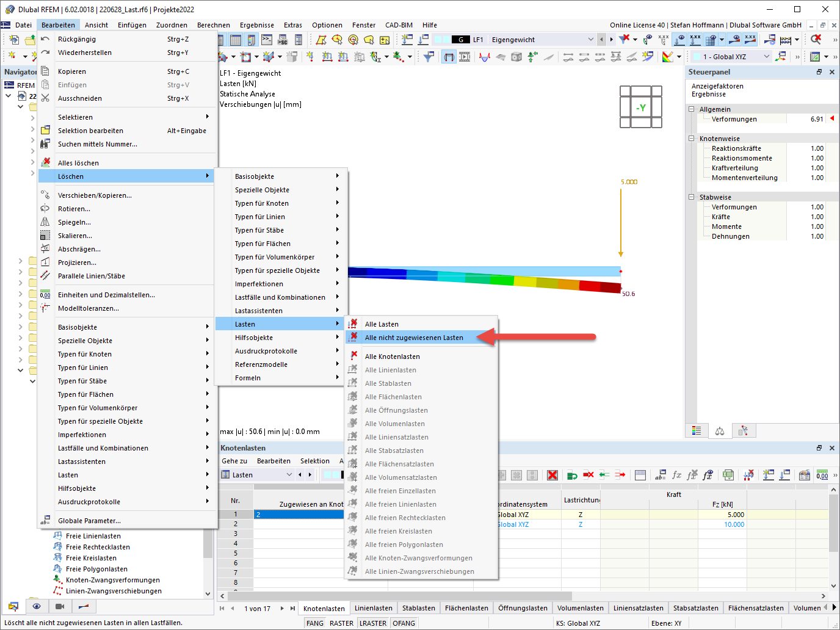Open the Lasten dropdown in the table toolbar

point(289,475)
